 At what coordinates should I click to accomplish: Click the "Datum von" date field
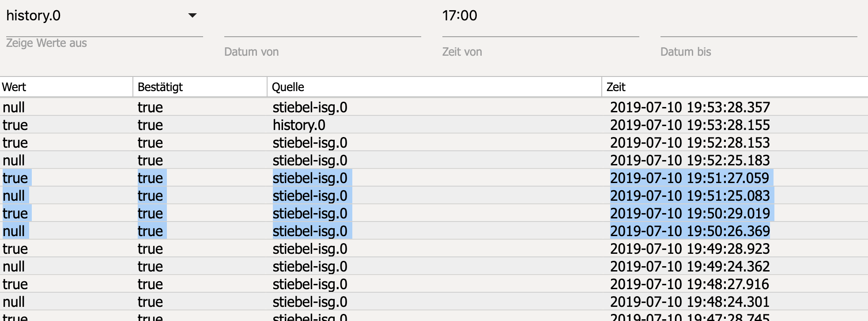click(322, 27)
